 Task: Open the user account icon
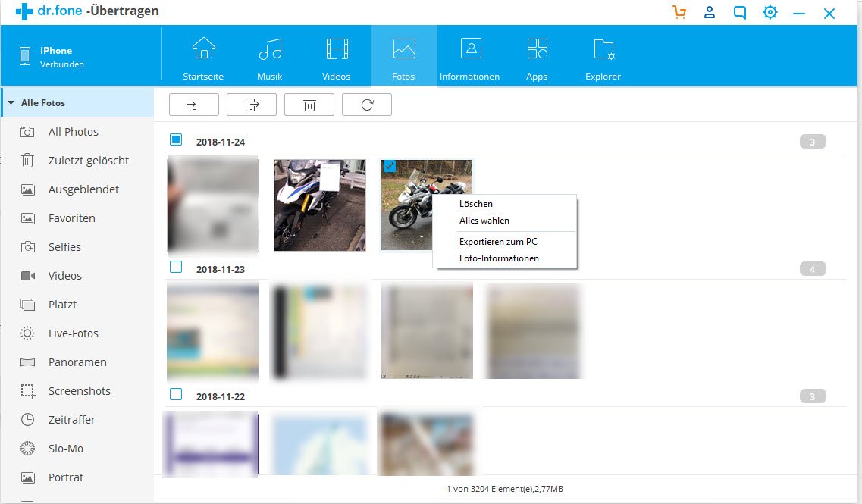click(x=710, y=12)
